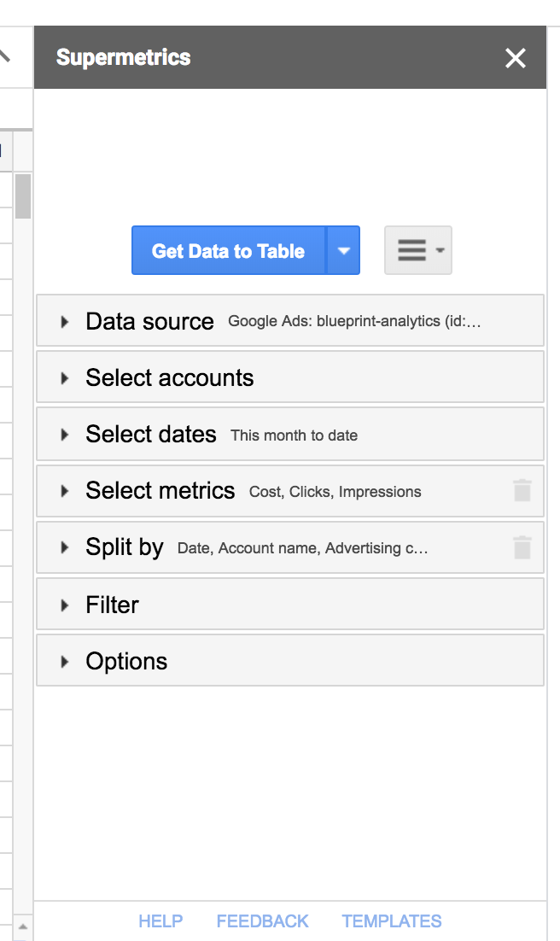Click the Select metrics arrow triangle
This screenshot has height=941, width=560.
(x=65, y=491)
